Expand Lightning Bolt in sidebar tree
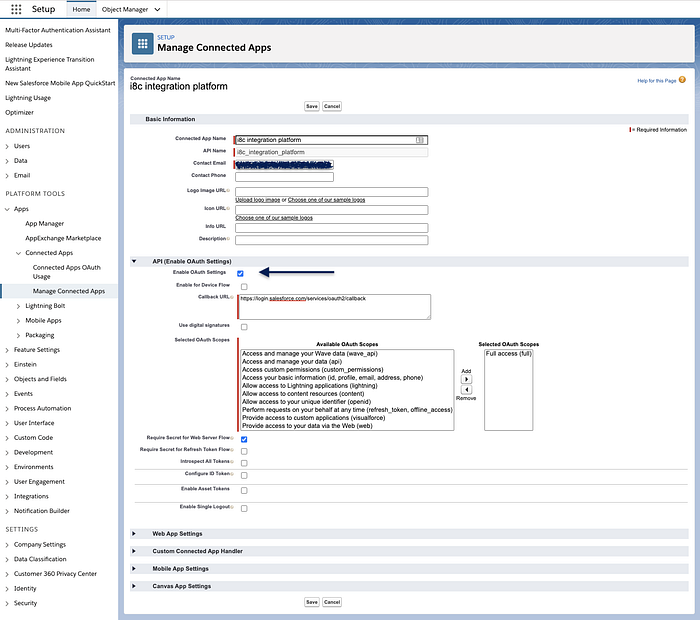The width and height of the screenshot is (700, 620). point(18,306)
